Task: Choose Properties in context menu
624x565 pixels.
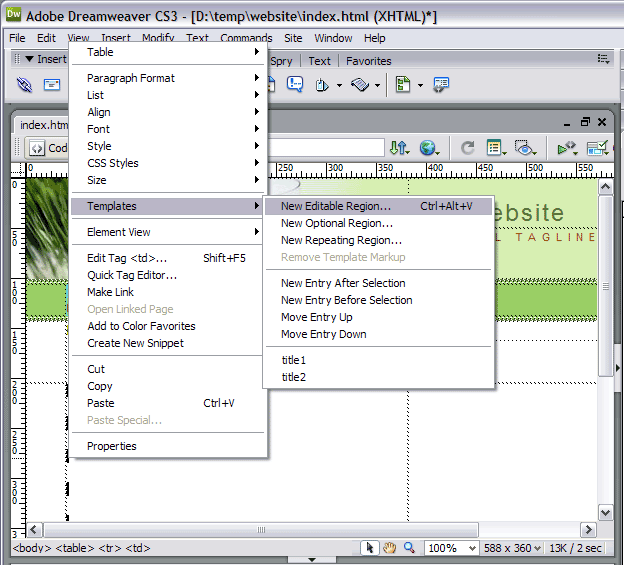Action: click(x=168, y=446)
